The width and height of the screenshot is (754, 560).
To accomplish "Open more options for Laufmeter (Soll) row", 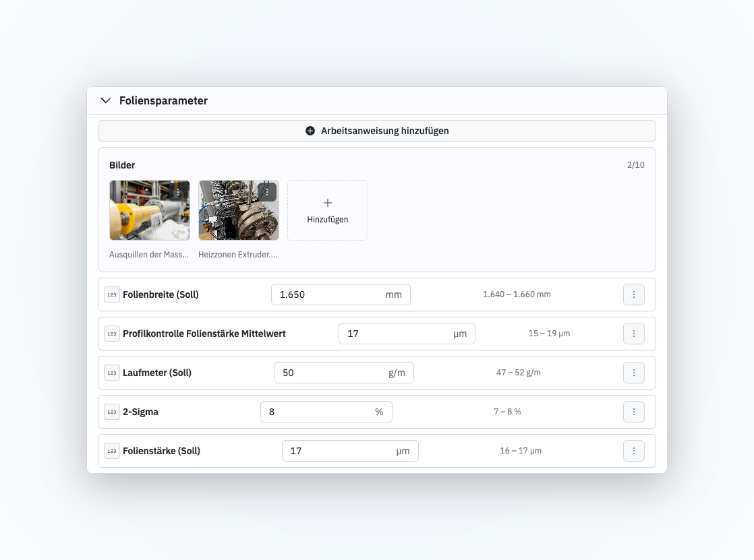I will pyautogui.click(x=634, y=373).
